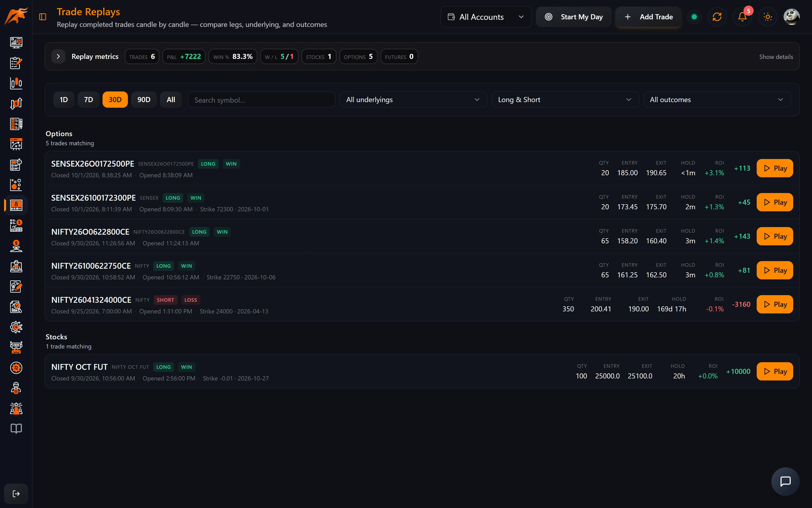
Task: Open the star community people sidebar icon
Action: [16, 408]
